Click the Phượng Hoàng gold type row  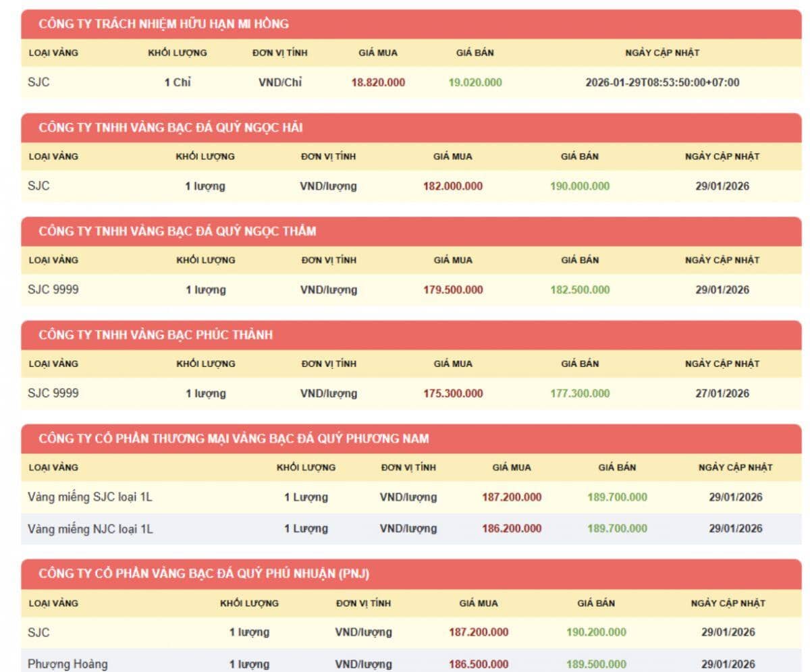pyautogui.click(x=67, y=664)
